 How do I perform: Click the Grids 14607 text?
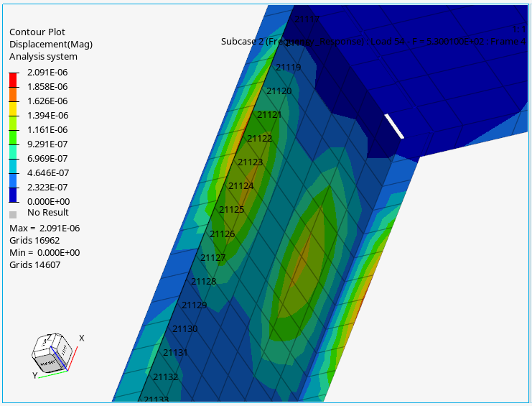click(35, 264)
